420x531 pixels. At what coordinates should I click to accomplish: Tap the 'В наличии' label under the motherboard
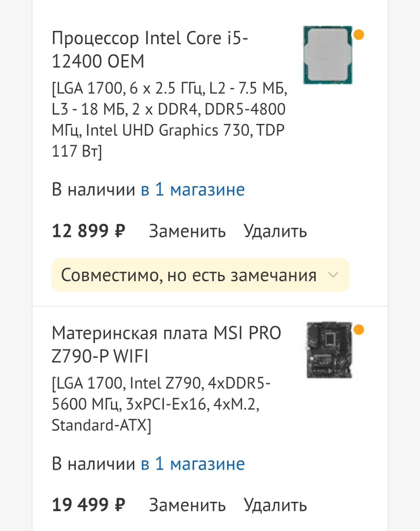pos(94,464)
